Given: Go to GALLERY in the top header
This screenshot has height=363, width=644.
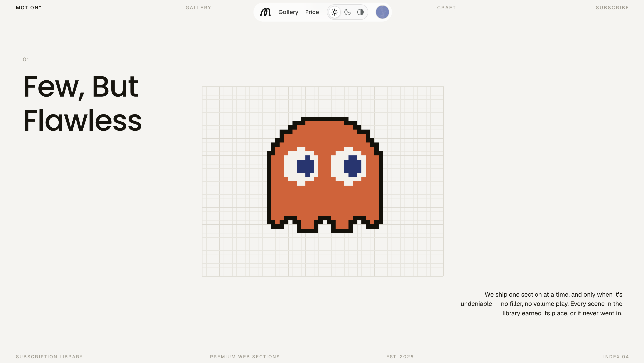Looking at the screenshot, I should pyautogui.click(x=198, y=8).
